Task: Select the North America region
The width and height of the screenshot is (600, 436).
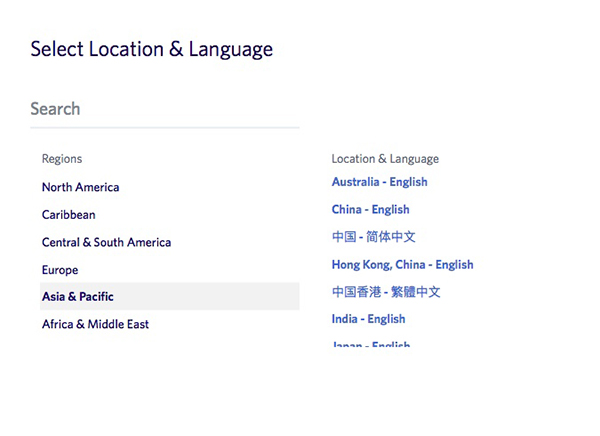Action: coord(80,187)
